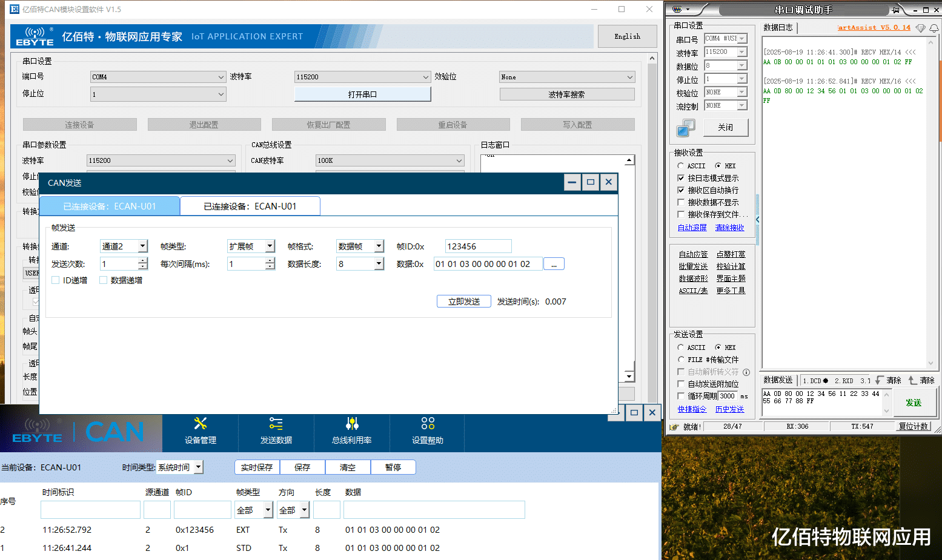Open the 快捷指令 link

pos(692,409)
